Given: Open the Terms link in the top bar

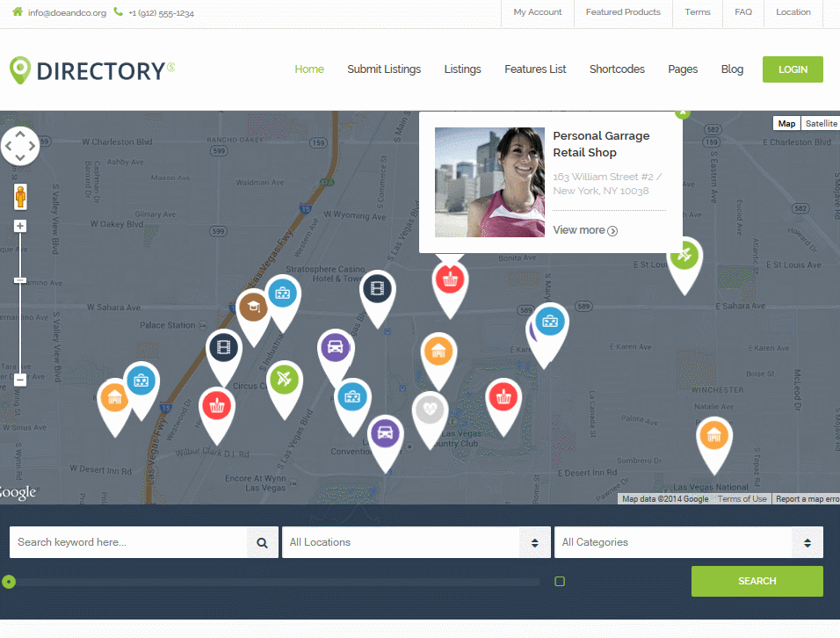Looking at the screenshot, I should coord(698,11).
